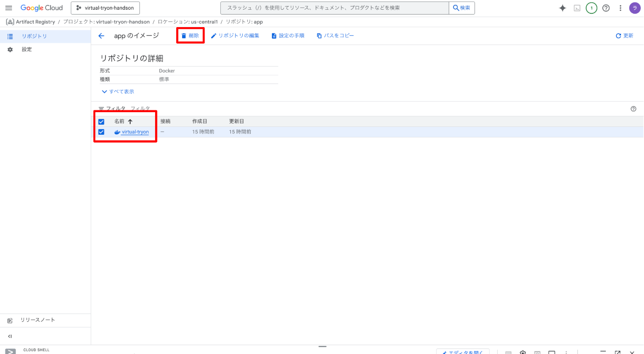
Task: Open the notifications badge showing 1
Action: coord(592,8)
